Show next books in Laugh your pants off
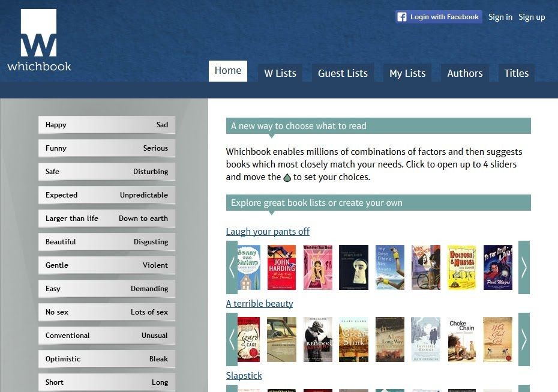Viewport: 558px width, 392px height. coord(524,267)
